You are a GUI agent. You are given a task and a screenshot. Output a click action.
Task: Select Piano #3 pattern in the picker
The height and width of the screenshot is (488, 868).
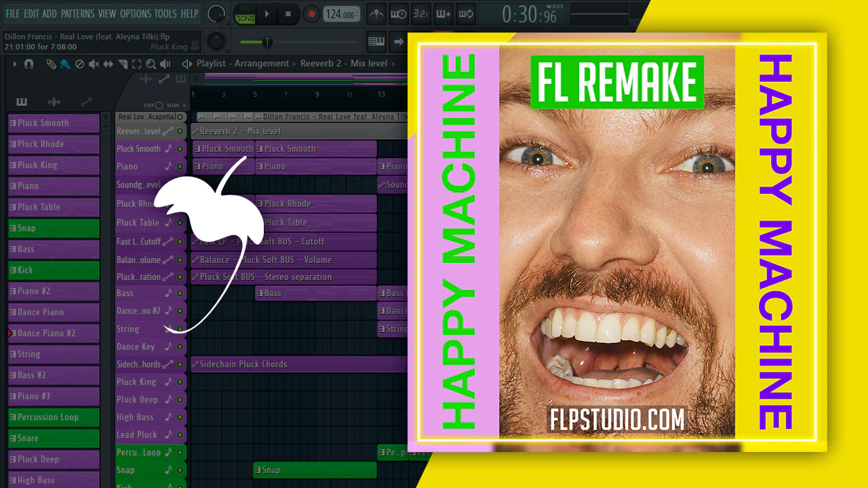(54, 396)
